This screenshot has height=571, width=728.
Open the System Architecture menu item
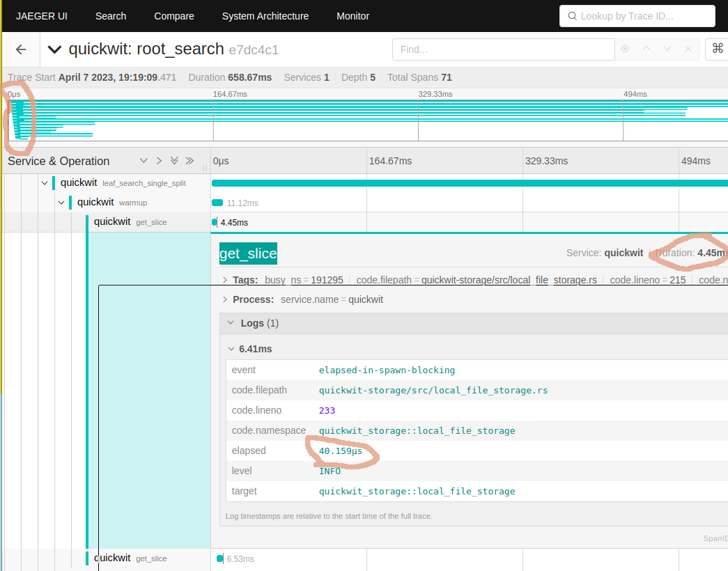point(265,16)
